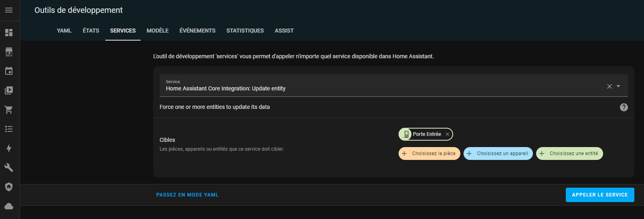Switch to the États tab
Image resolution: width=644 pixels, height=219 pixels.
pos(91,31)
